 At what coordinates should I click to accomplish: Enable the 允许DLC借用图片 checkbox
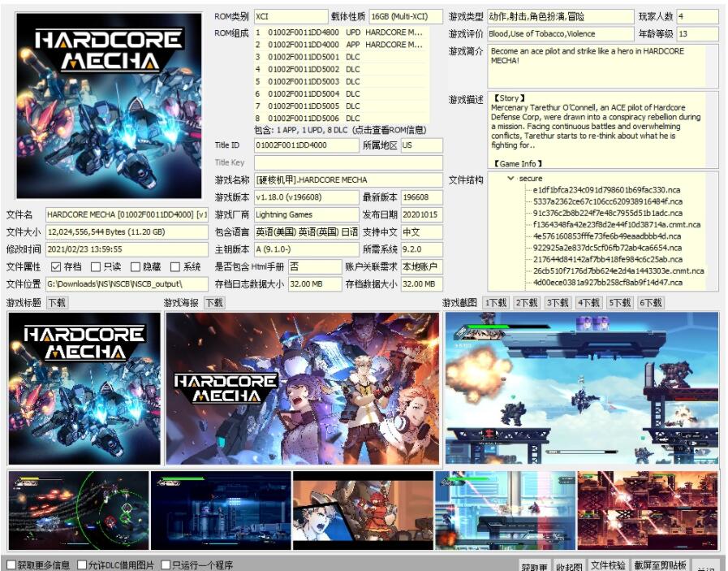(x=82, y=565)
